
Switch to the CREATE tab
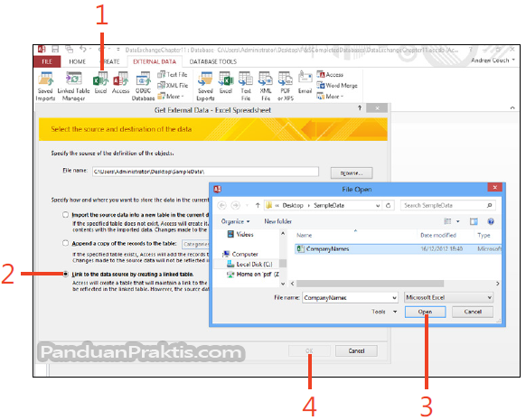[x=109, y=61]
